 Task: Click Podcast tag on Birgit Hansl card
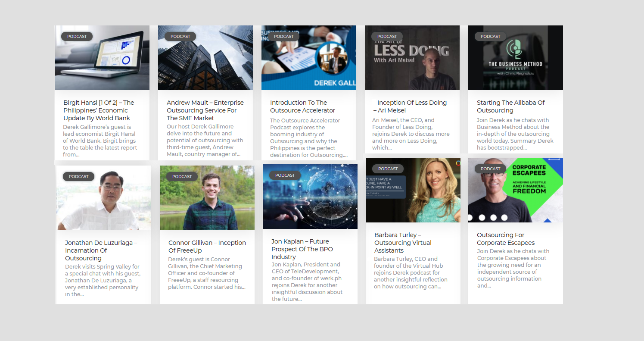click(x=77, y=37)
